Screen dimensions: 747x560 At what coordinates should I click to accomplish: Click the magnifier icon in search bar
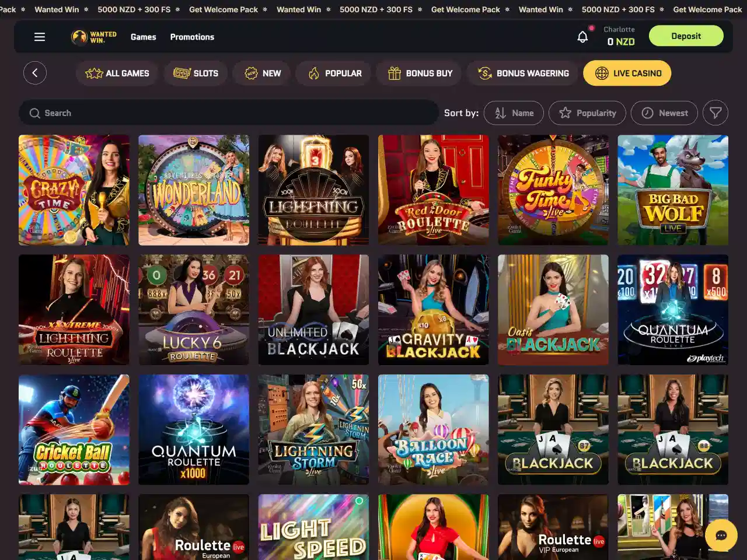coord(35,113)
